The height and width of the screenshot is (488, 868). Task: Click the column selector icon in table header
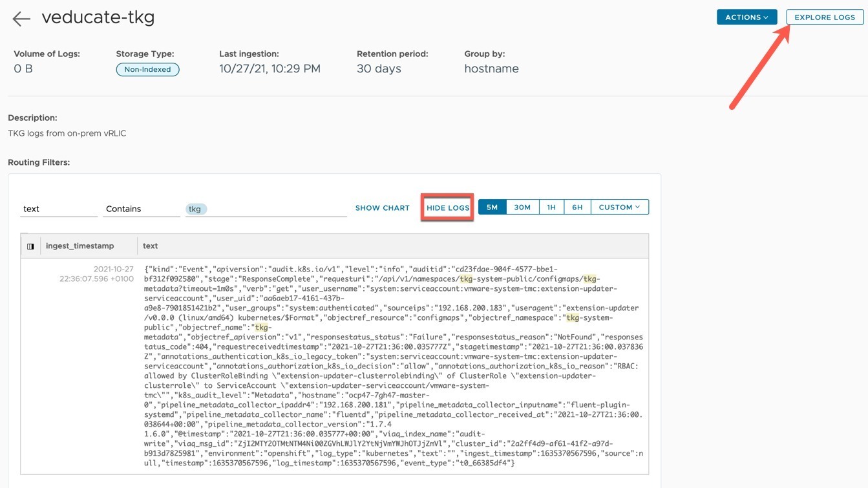[x=30, y=246]
